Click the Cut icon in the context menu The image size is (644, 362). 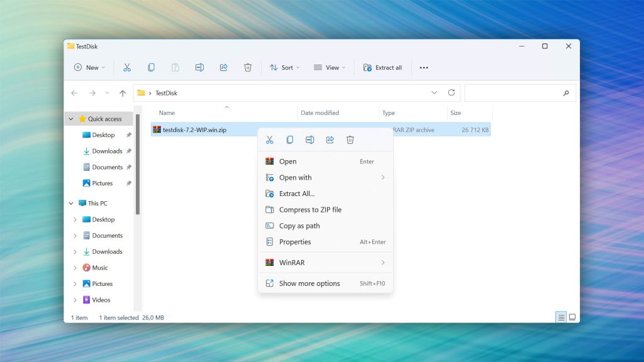pos(269,140)
